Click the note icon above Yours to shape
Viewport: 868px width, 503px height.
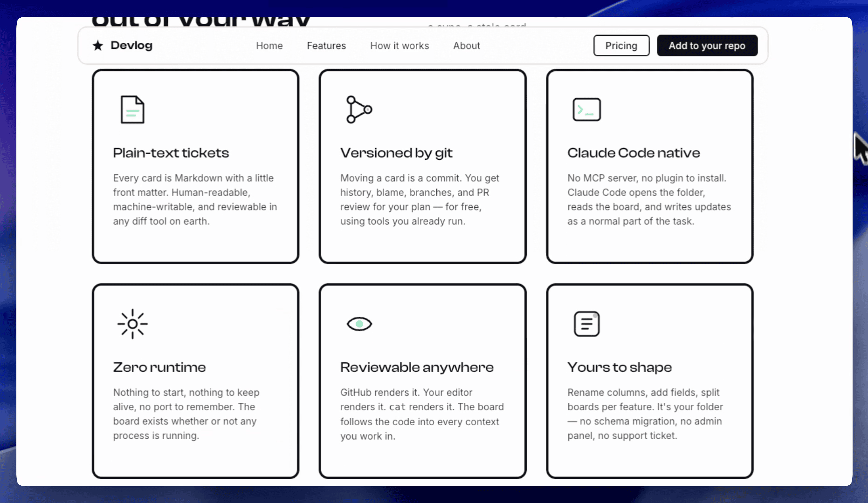tap(586, 324)
